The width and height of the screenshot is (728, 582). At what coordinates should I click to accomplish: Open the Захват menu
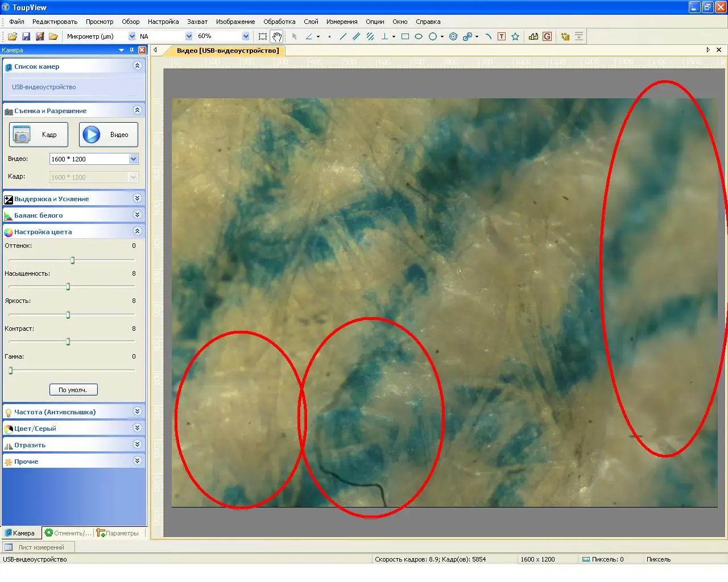click(x=197, y=22)
